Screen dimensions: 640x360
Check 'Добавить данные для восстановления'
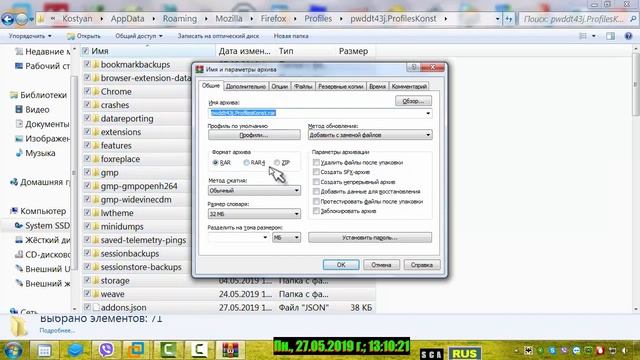pyautogui.click(x=316, y=191)
